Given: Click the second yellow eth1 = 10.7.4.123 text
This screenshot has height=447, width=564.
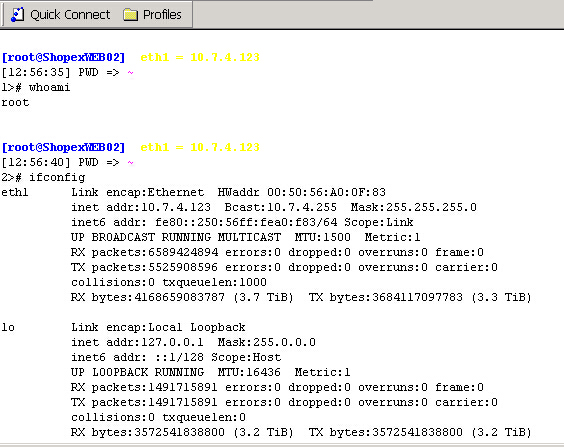Looking at the screenshot, I should point(200,147).
